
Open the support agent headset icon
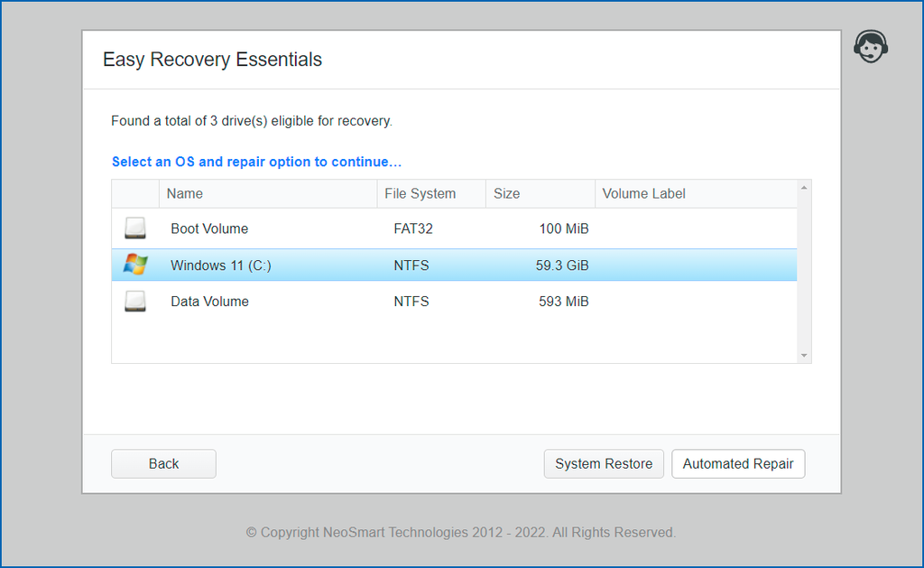(870, 47)
